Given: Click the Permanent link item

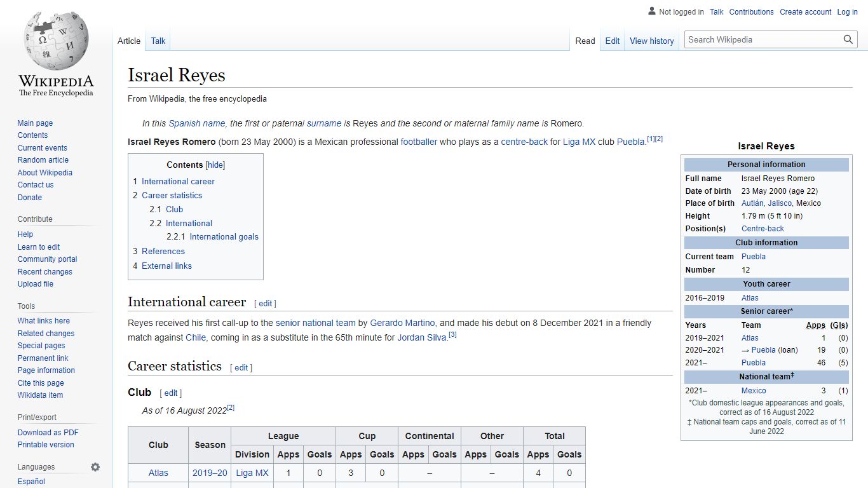Looking at the screenshot, I should coord(43,358).
